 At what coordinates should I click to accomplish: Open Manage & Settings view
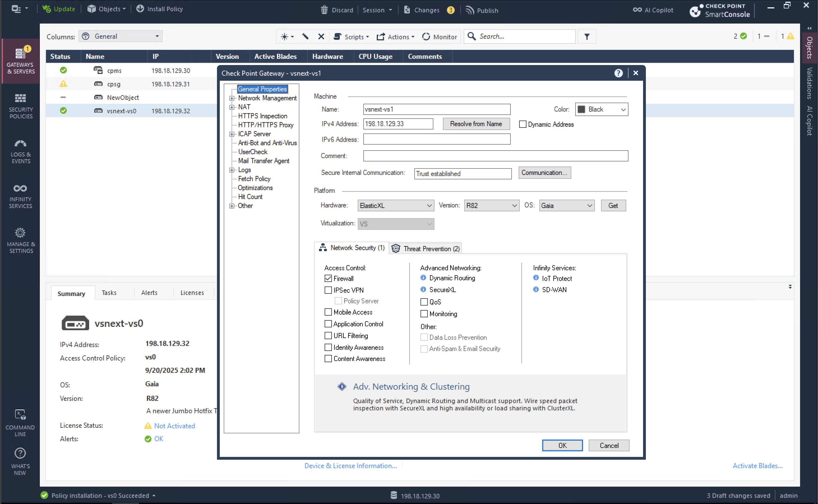(20, 241)
